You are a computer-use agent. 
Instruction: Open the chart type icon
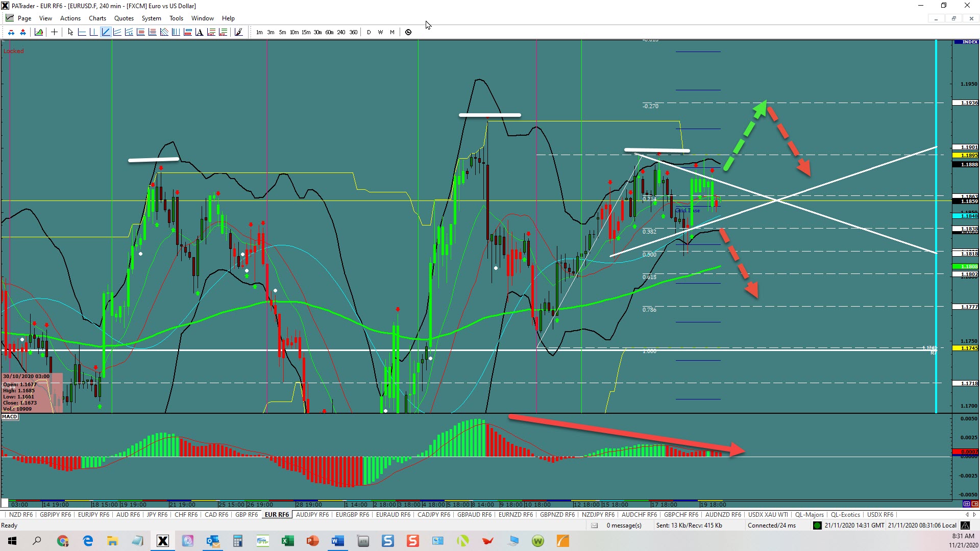tap(39, 32)
